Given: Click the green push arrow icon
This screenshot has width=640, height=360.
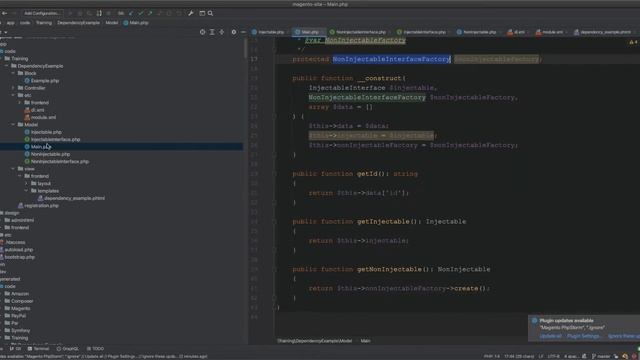Looking at the screenshot, I should 150,13.
